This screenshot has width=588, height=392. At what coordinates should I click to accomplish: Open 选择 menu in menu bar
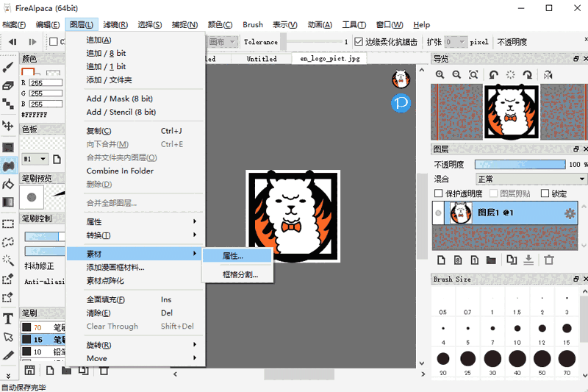150,25
